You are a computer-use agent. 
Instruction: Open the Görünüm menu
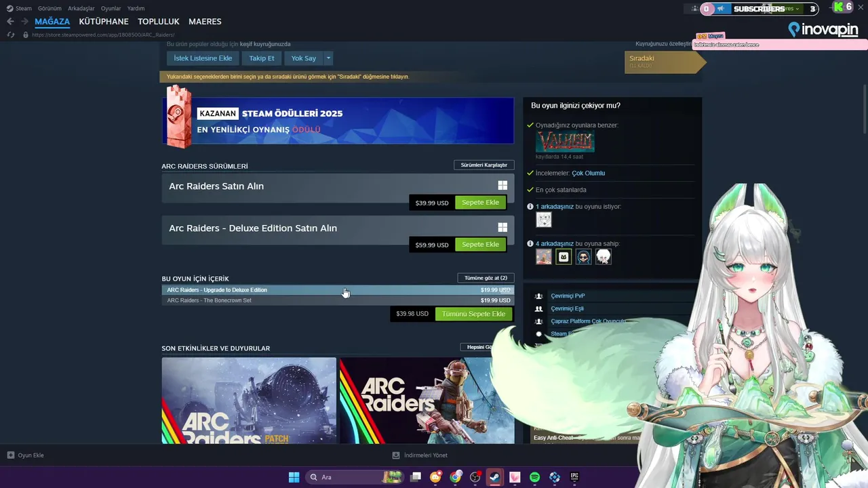(50, 8)
